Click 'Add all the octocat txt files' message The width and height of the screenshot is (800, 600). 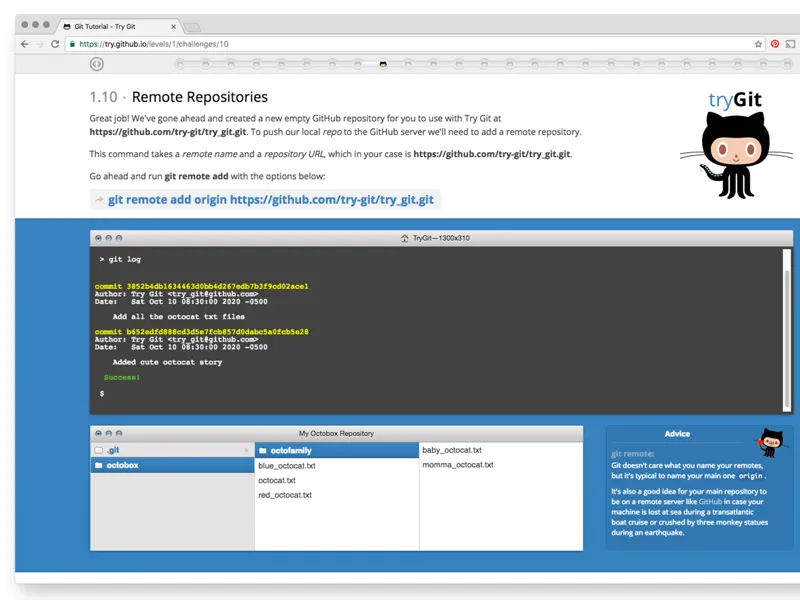[x=179, y=316]
